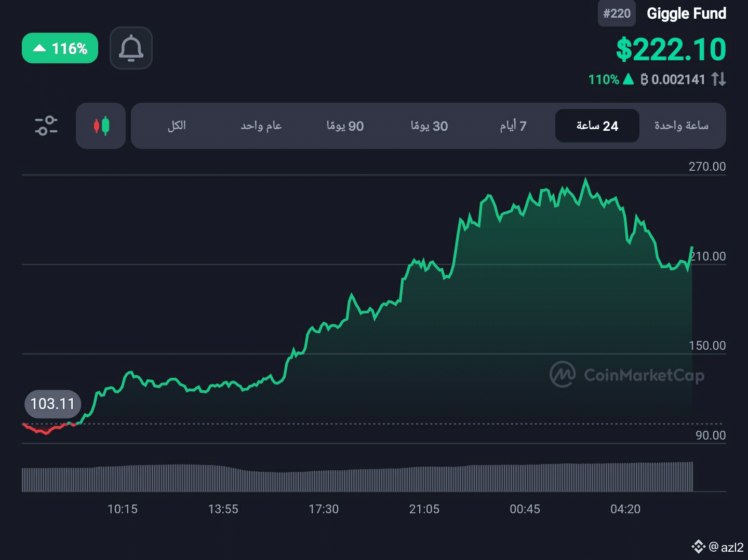Select the ساعة واحدة time range
This screenshot has height=560, width=748.
click(682, 126)
